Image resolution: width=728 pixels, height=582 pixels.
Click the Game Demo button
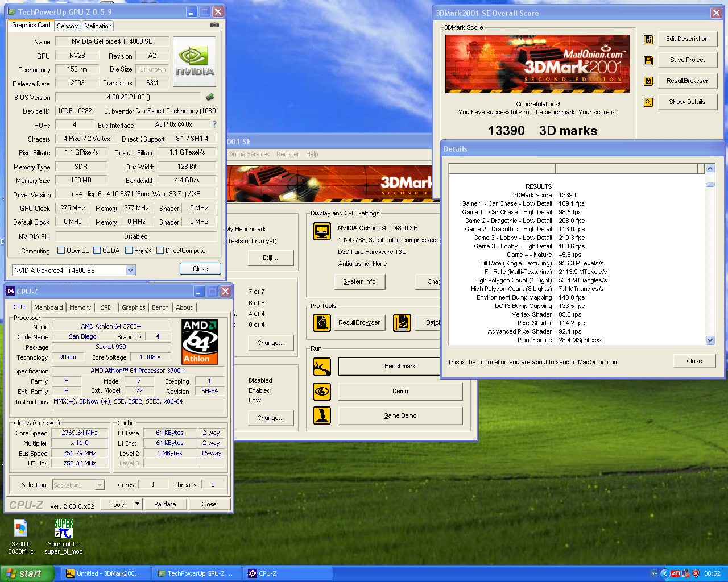pos(400,415)
